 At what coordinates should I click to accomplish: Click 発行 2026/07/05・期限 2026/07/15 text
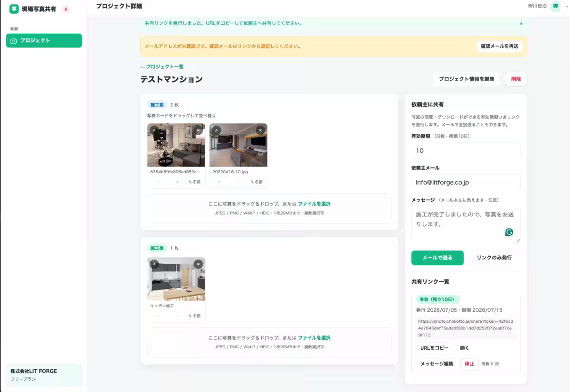[x=459, y=310]
